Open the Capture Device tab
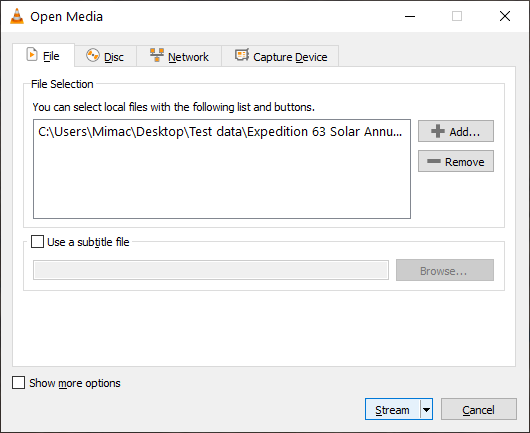Viewport: 530px width, 433px height. 280,56
